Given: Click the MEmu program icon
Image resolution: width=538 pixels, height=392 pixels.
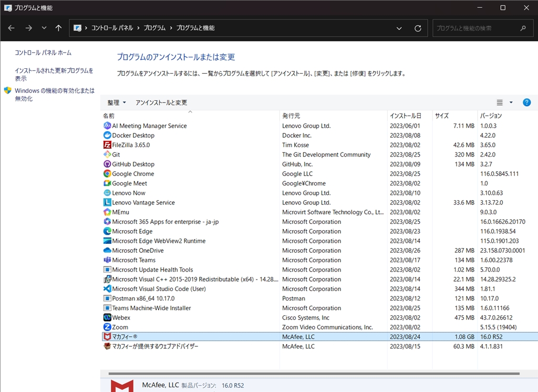Looking at the screenshot, I should click(x=107, y=212).
